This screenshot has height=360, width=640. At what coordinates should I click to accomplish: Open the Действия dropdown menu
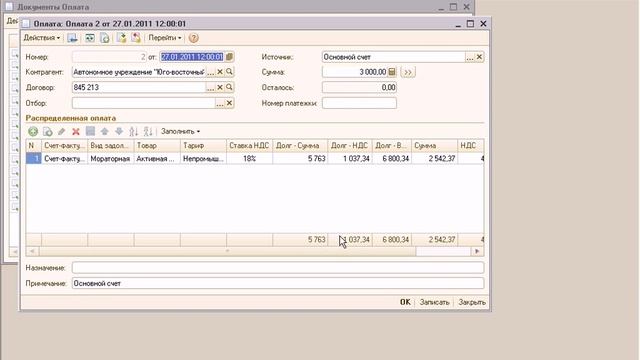[x=42, y=38]
